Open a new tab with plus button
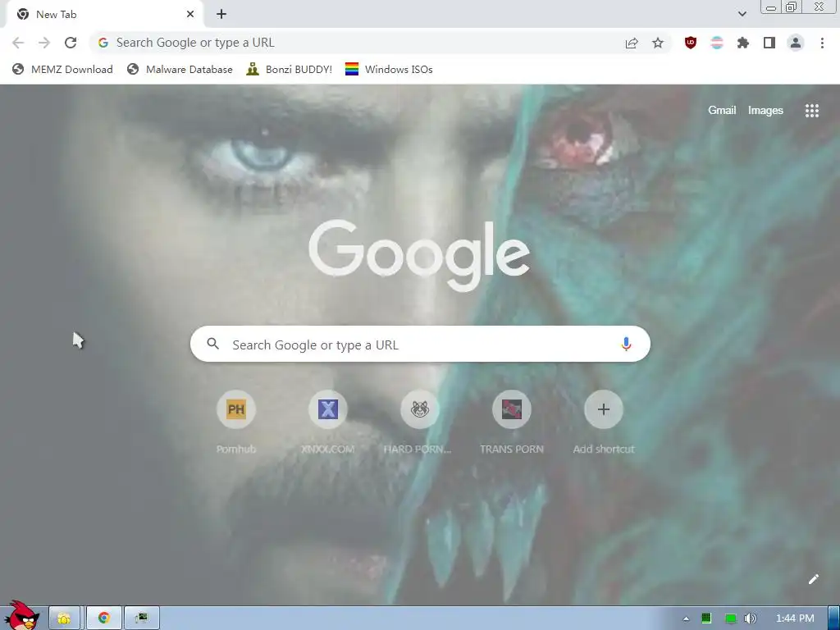This screenshot has width=840, height=630. [221, 15]
